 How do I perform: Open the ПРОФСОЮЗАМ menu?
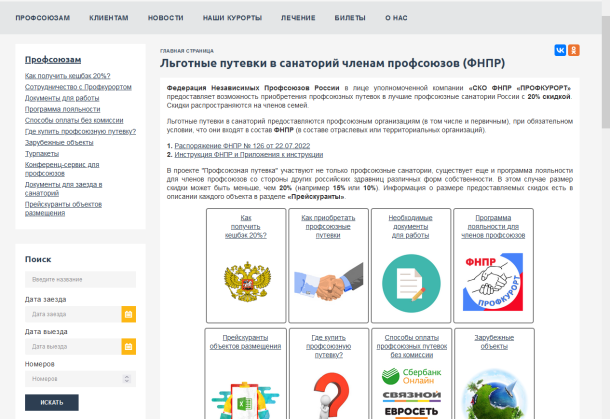point(43,18)
